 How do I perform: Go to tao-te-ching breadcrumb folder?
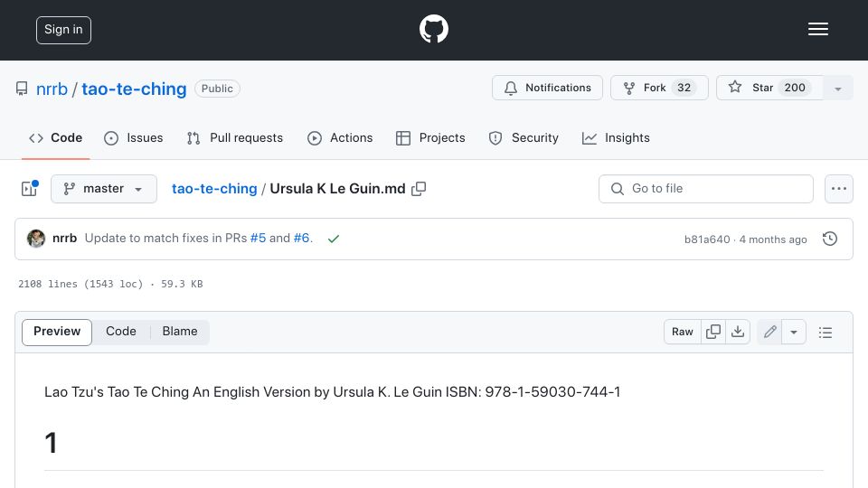214,189
